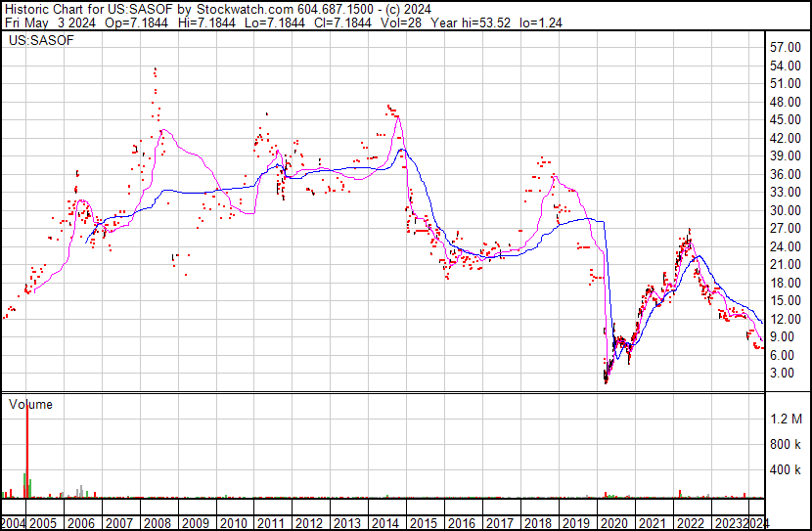This screenshot has height=531, width=812.
Task: Click the US:SASOF ticker label in chart
Action: click(36, 41)
